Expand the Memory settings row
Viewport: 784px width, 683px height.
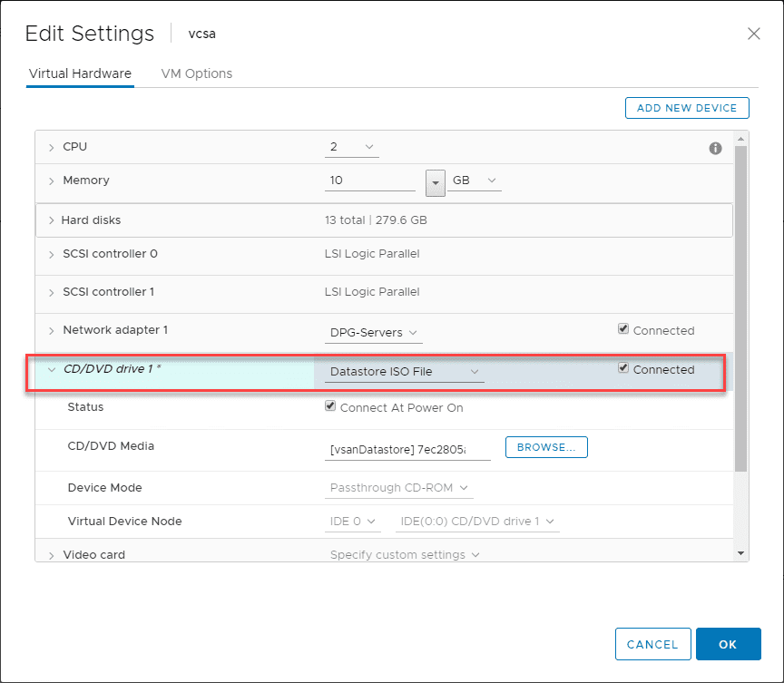click(x=52, y=181)
